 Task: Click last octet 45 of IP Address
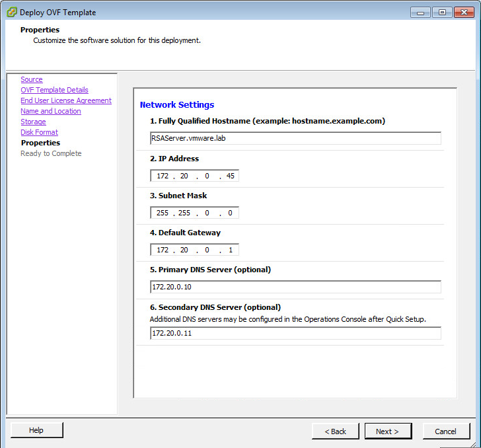(x=231, y=176)
